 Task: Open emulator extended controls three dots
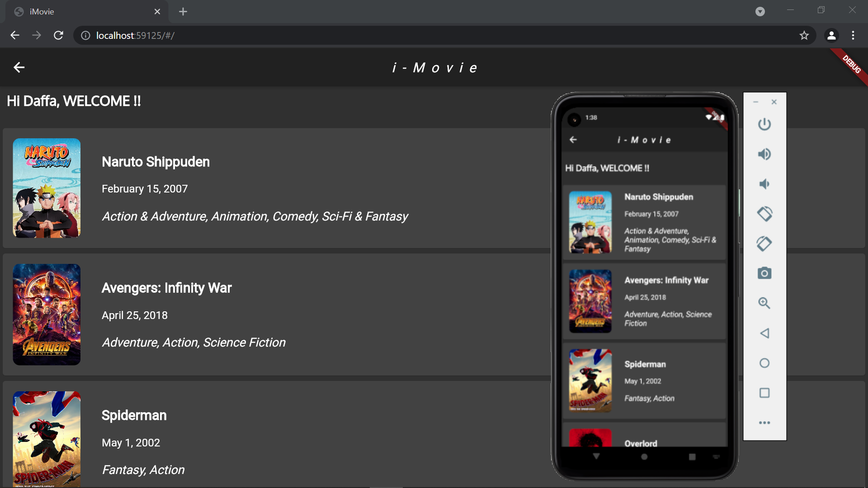pyautogui.click(x=764, y=423)
